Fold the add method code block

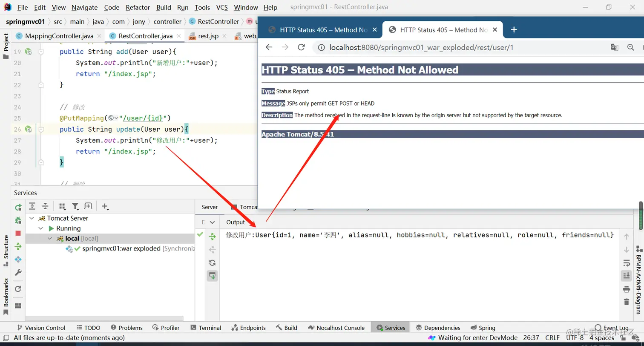point(41,52)
